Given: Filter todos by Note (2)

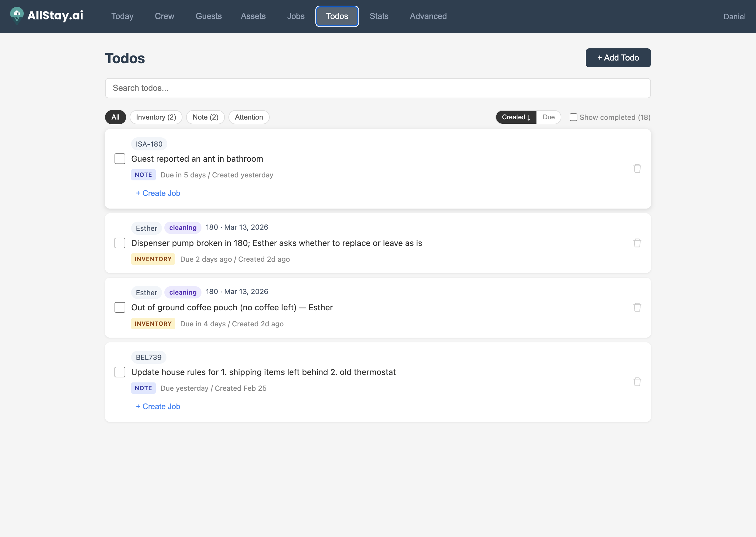Looking at the screenshot, I should pyautogui.click(x=205, y=117).
